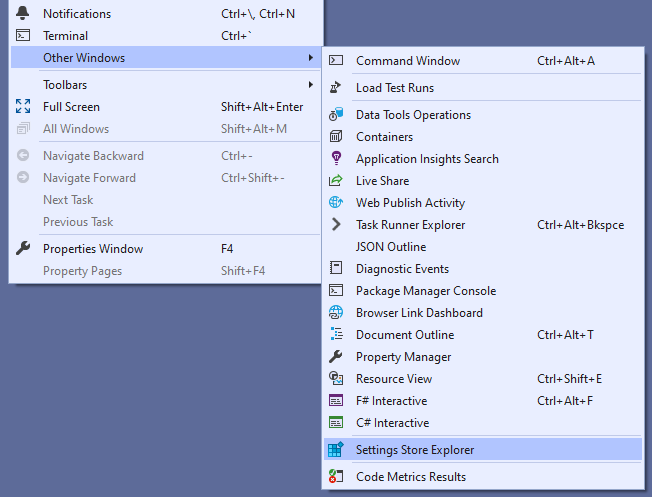Expand the Other Windows submenu arrow
The height and width of the screenshot is (497, 652).
pyautogui.click(x=311, y=57)
